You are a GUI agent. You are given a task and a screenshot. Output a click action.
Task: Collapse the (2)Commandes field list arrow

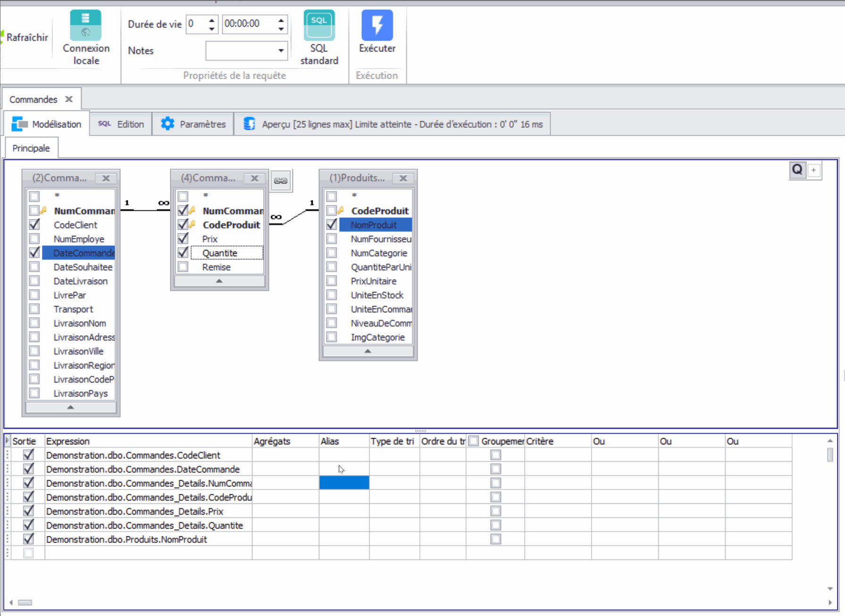tap(71, 407)
